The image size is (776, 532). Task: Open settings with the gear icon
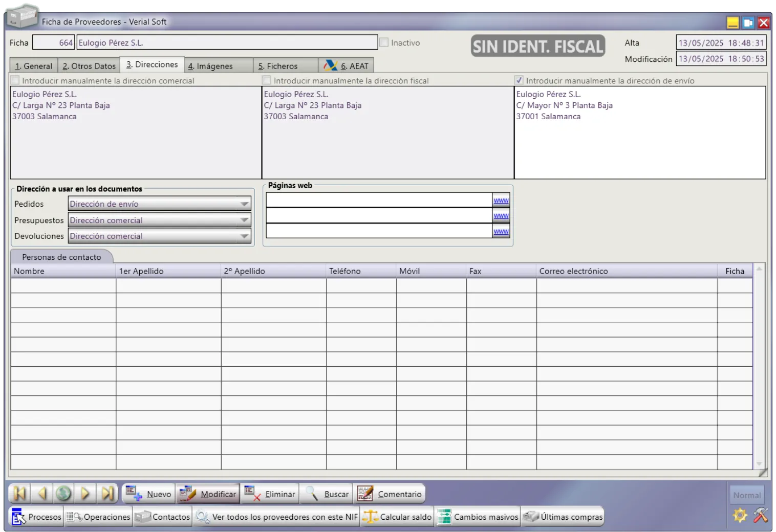pyautogui.click(x=740, y=515)
